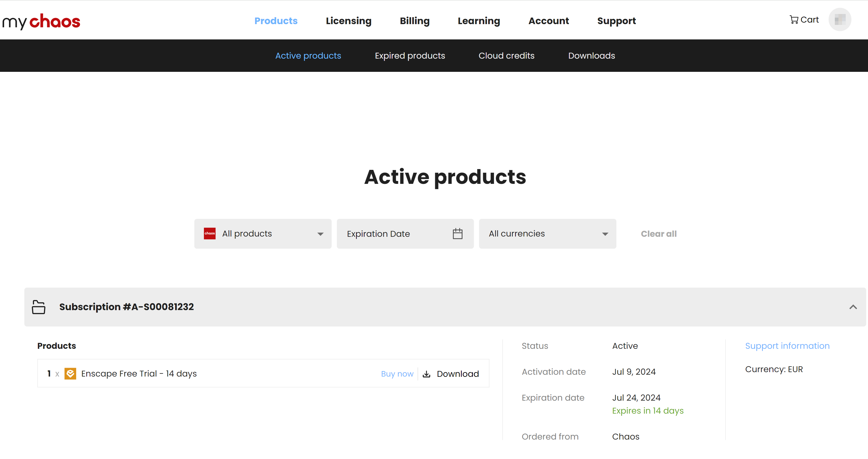Click the folder icon beside Subscription #A-S00081232
868x459 pixels.
tap(38, 307)
